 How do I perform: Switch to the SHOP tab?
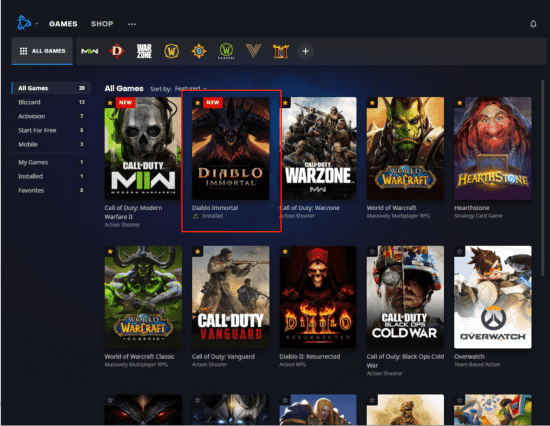(x=102, y=24)
